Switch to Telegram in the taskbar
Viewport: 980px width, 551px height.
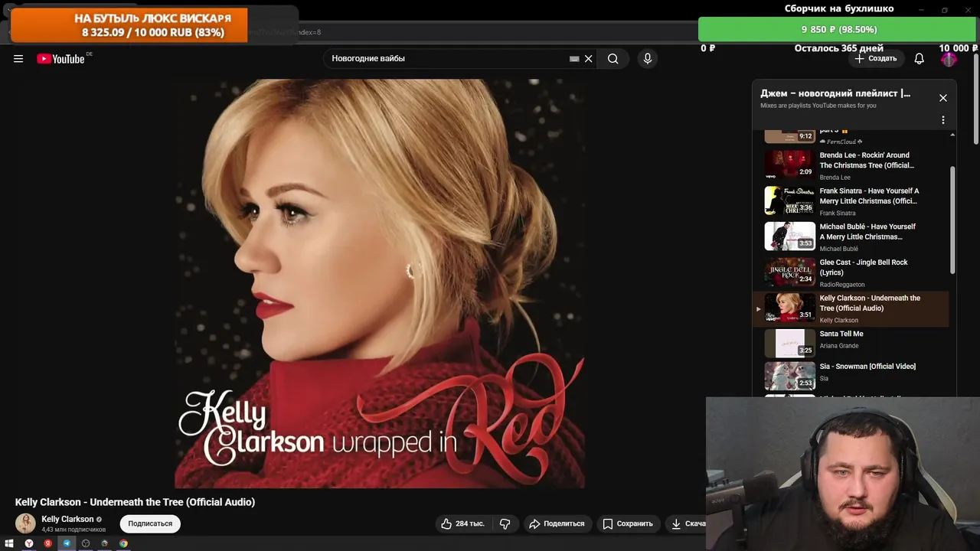pos(67,543)
